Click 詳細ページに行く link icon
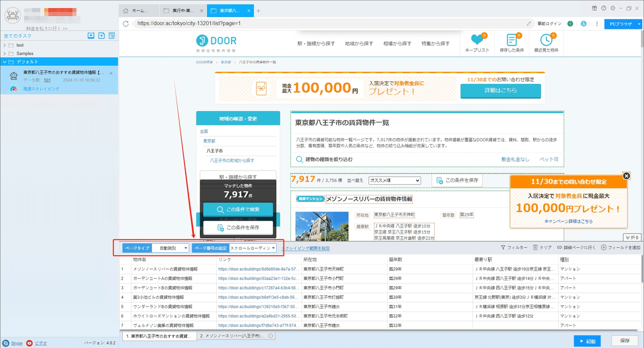644x348 pixels. tap(559, 248)
